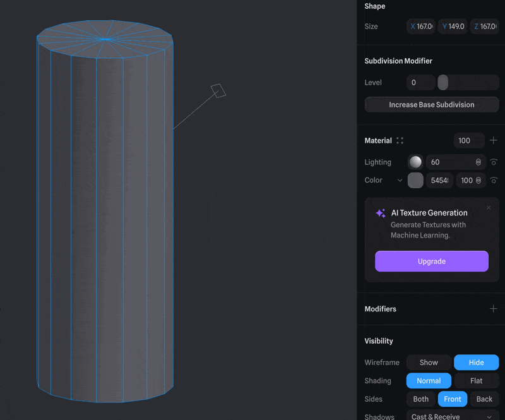
Task: Select Back for Sides option
Action: pos(484,399)
